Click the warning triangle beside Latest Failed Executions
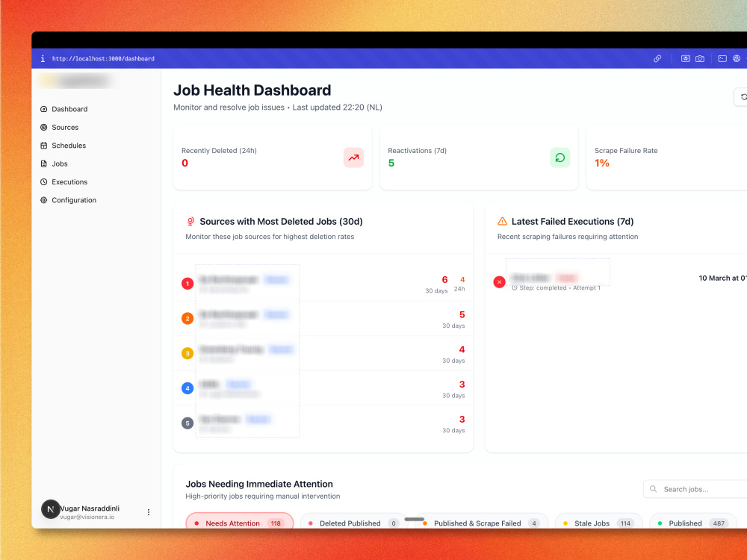747x560 pixels. coord(502,222)
